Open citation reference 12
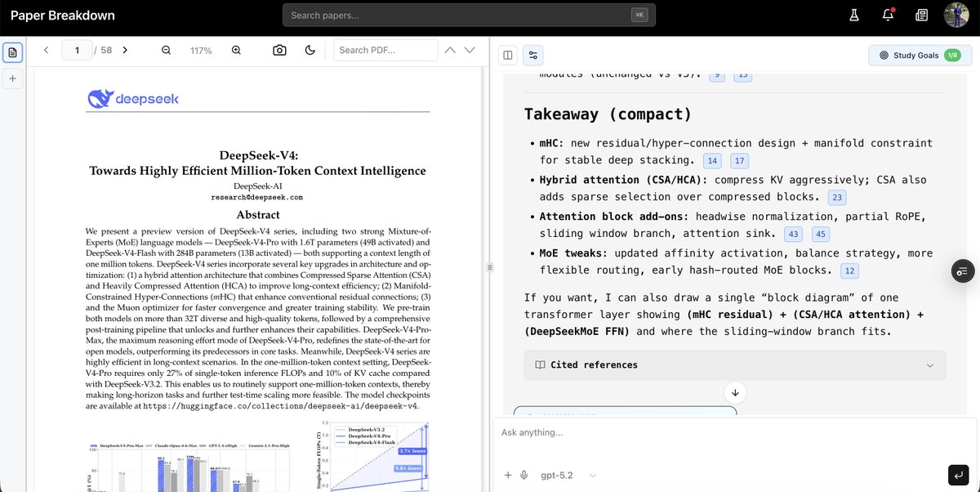 point(850,271)
